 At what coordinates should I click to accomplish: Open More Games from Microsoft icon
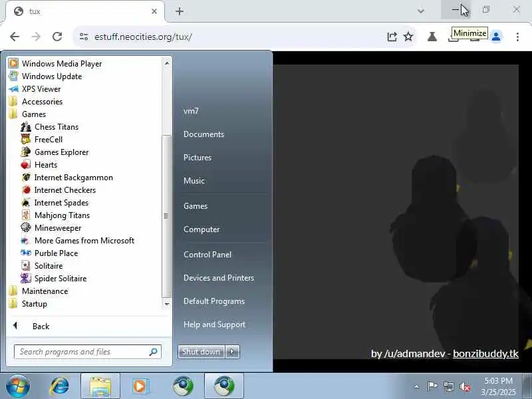tap(26, 241)
